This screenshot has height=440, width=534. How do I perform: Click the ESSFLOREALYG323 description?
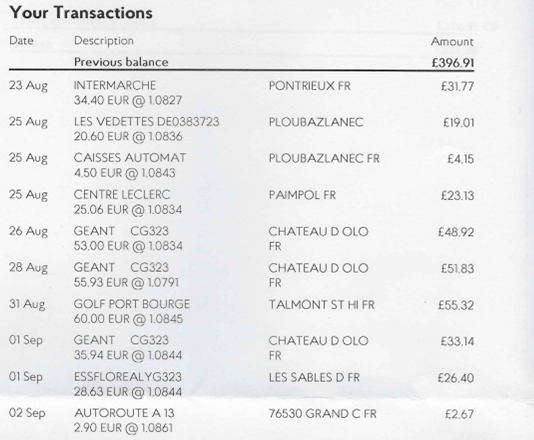[128, 377]
